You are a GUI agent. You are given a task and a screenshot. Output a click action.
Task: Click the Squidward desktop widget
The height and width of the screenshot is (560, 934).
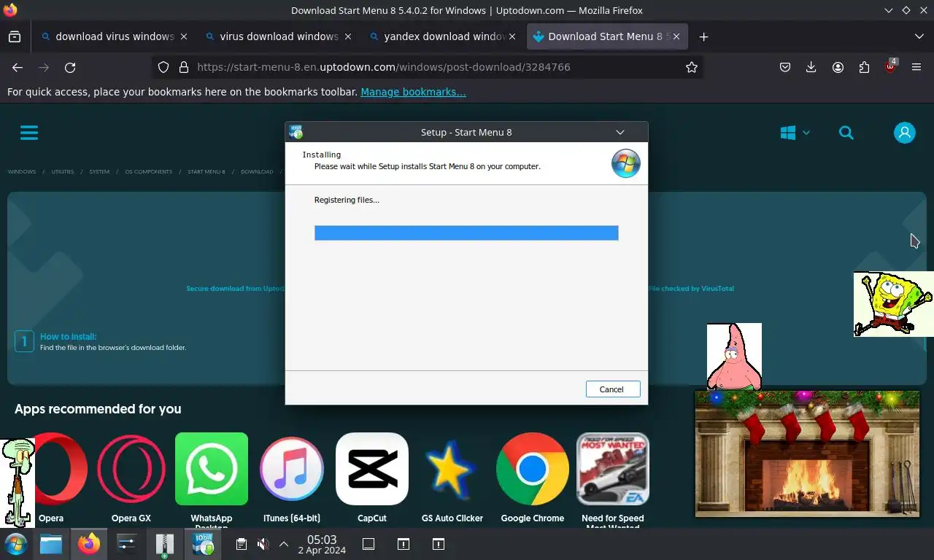pyautogui.click(x=18, y=482)
